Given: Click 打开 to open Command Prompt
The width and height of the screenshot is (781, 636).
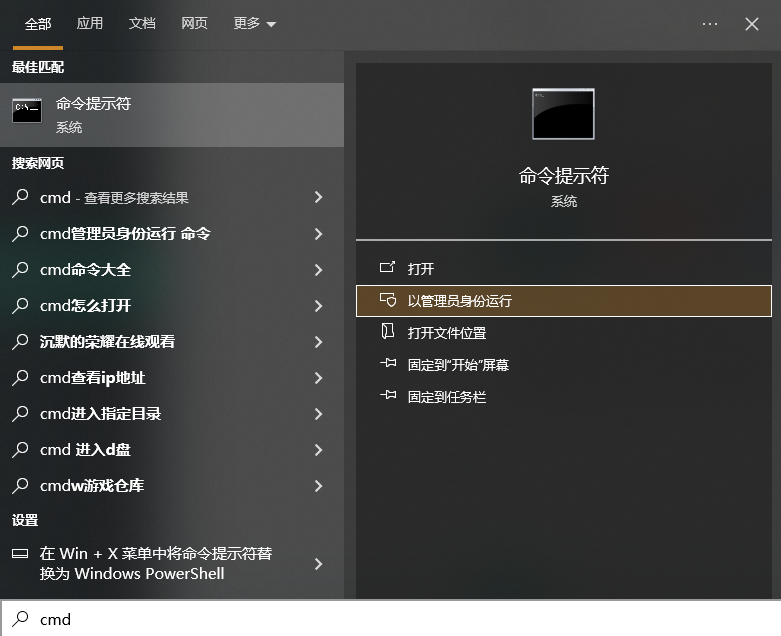Looking at the screenshot, I should tap(564, 269).
